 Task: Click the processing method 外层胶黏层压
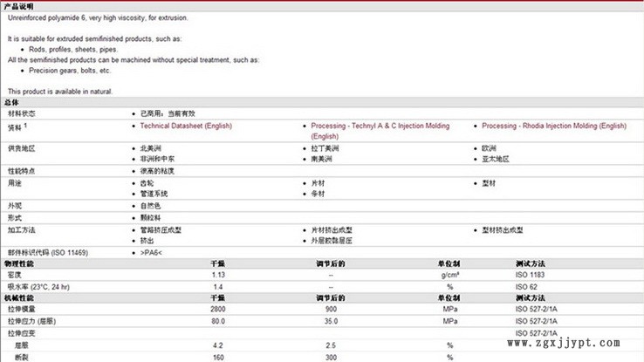(332, 241)
